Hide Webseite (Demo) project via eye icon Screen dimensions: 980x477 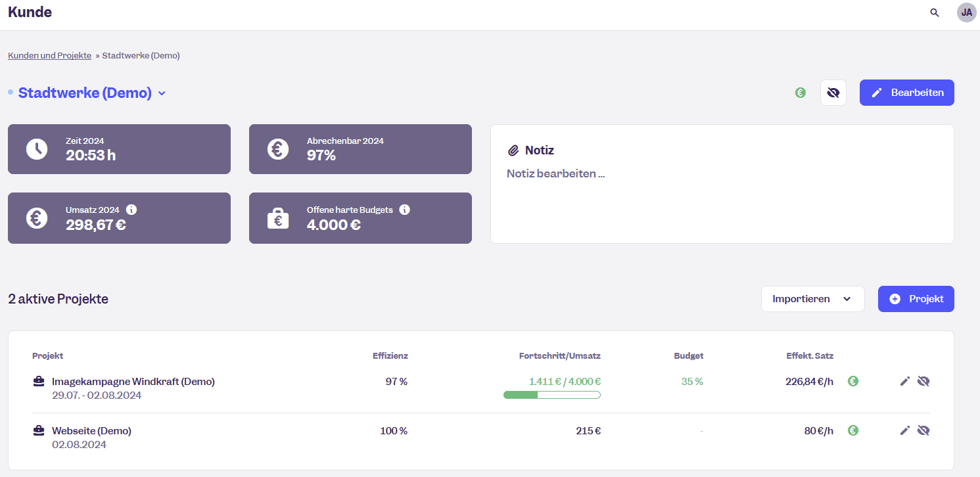click(x=923, y=430)
